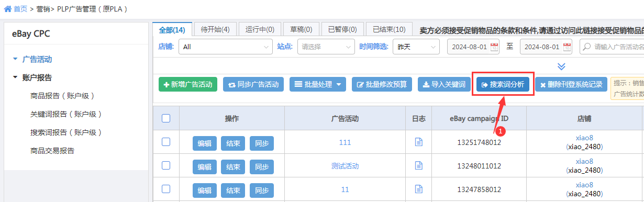Switch to 全部(14) tab
Viewport: 644px width, 202px height.
pos(172,29)
